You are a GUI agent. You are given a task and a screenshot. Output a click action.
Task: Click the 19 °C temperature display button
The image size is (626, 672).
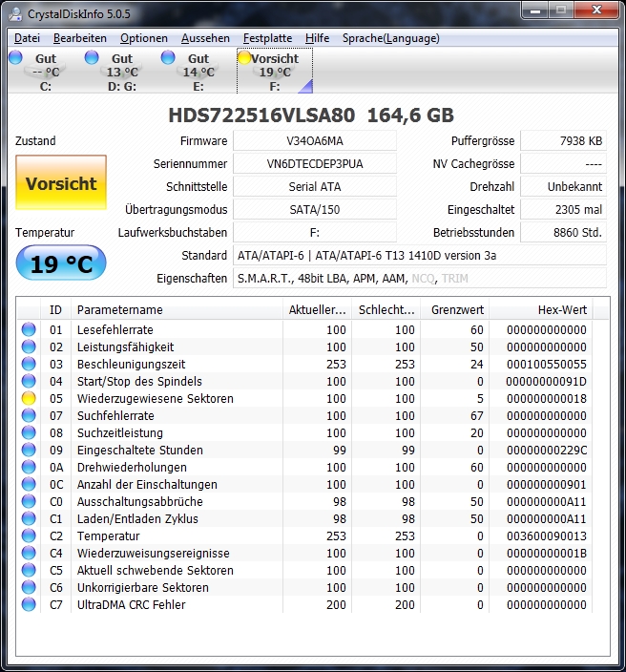click(x=61, y=262)
